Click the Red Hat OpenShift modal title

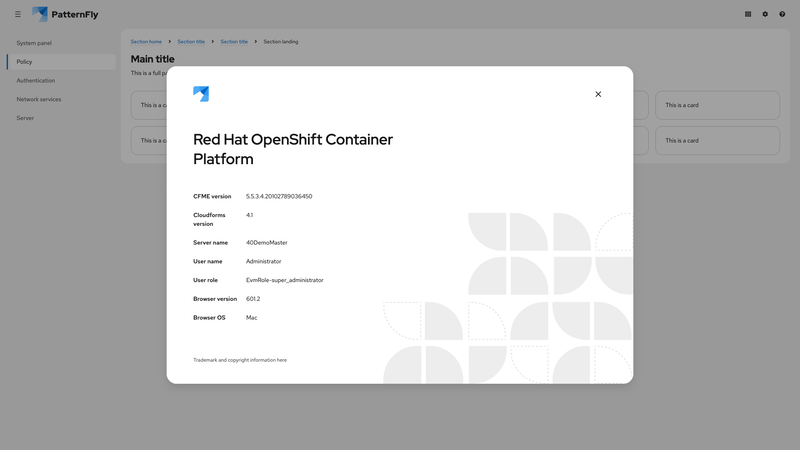pyautogui.click(x=293, y=149)
